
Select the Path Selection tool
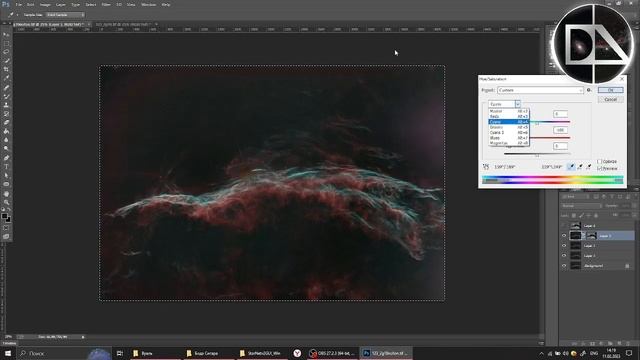pyautogui.click(x=6, y=176)
